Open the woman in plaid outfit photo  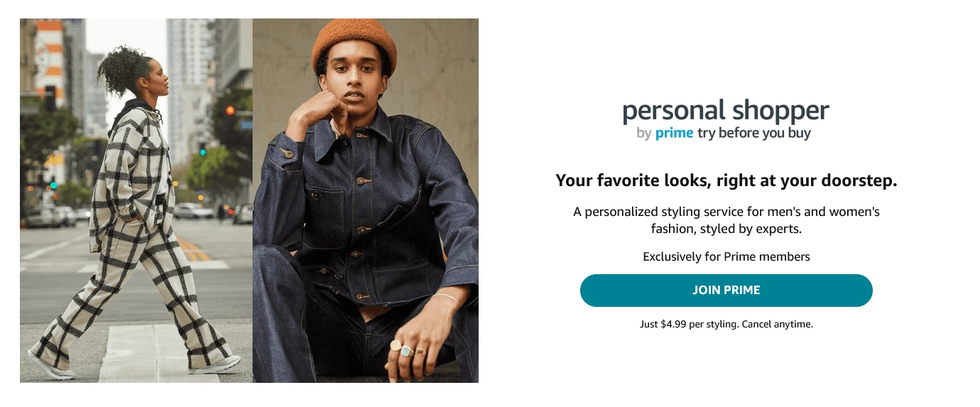coord(136,200)
